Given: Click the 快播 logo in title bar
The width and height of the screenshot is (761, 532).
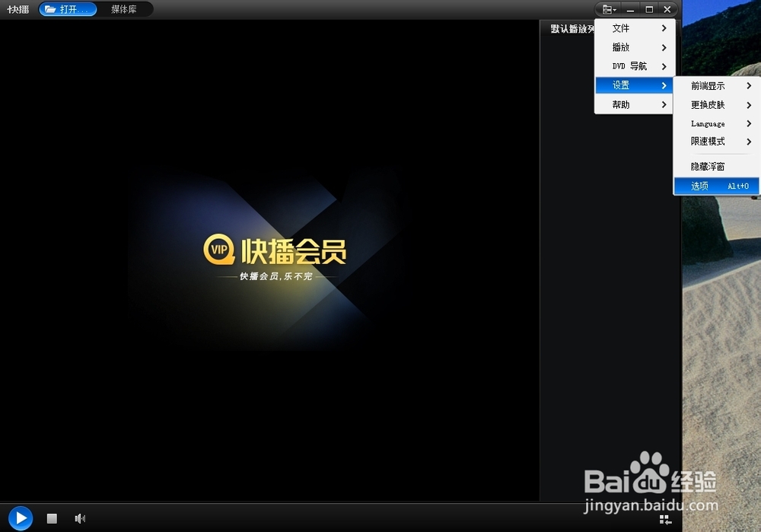Looking at the screenshot, I should tap(18, 9).
